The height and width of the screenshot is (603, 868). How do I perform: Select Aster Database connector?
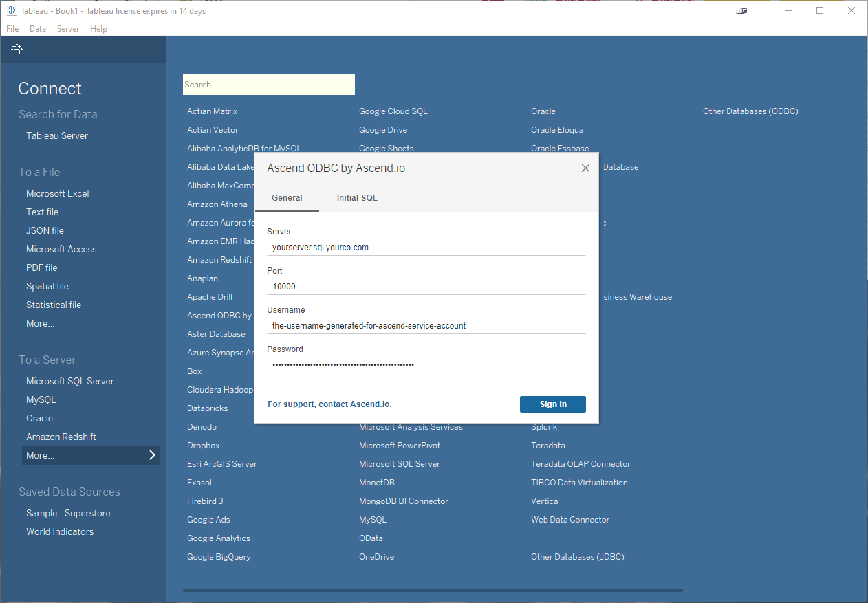pos(216,334)
